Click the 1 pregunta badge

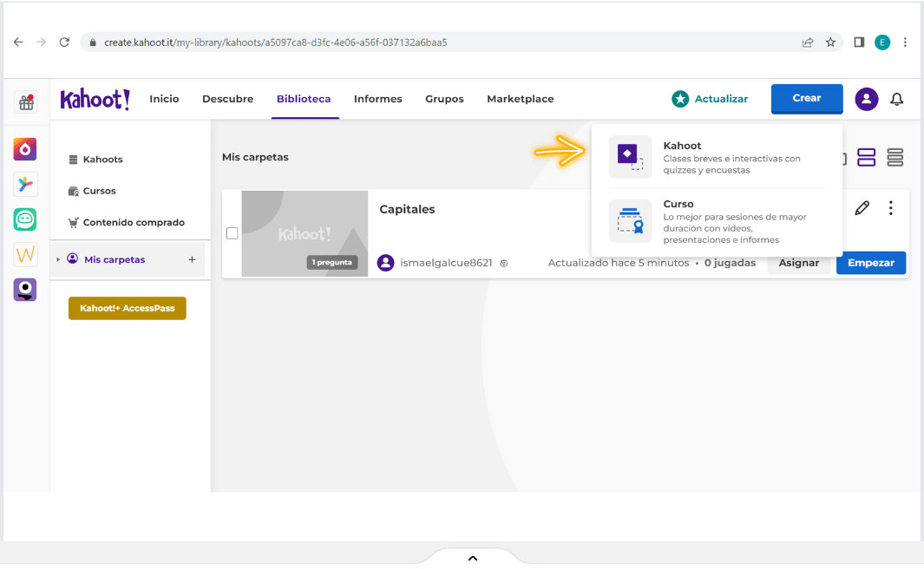click(x=332, y=262)
